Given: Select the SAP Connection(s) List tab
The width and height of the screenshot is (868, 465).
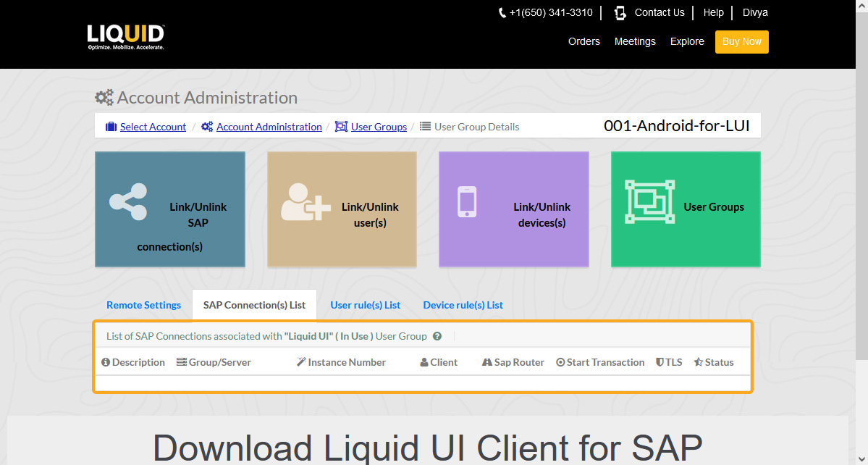Looking at the screenshot, I should [254, 305].
